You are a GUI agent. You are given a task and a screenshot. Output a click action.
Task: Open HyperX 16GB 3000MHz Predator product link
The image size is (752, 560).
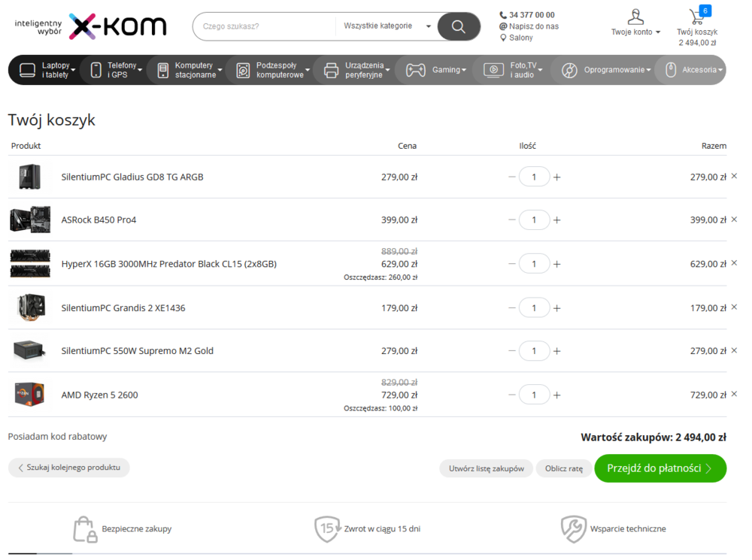pos(168,264)
